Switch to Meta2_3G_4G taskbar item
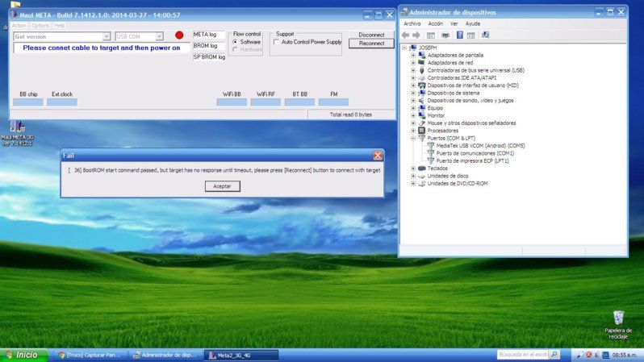 (240, 356)
